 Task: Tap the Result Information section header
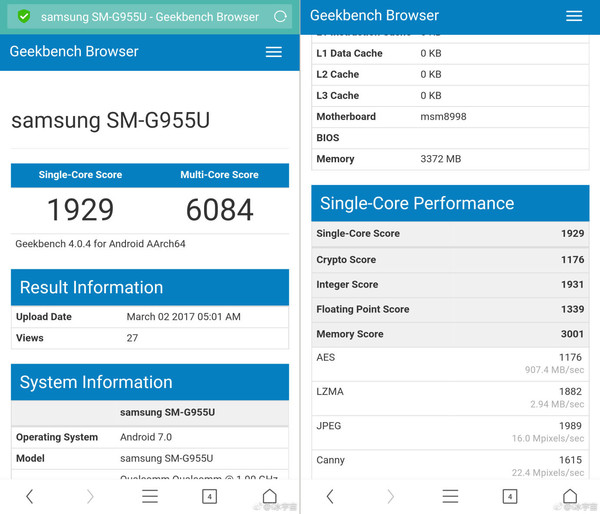[x=150, y=287]
